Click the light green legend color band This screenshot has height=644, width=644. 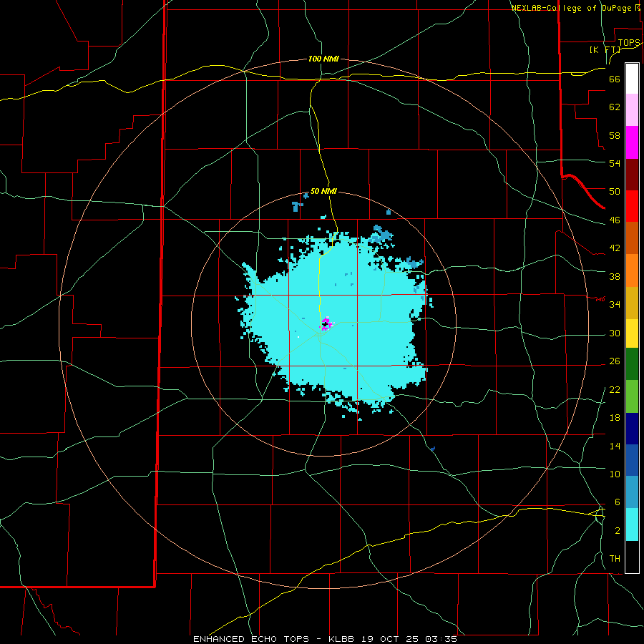pos(632,396)
